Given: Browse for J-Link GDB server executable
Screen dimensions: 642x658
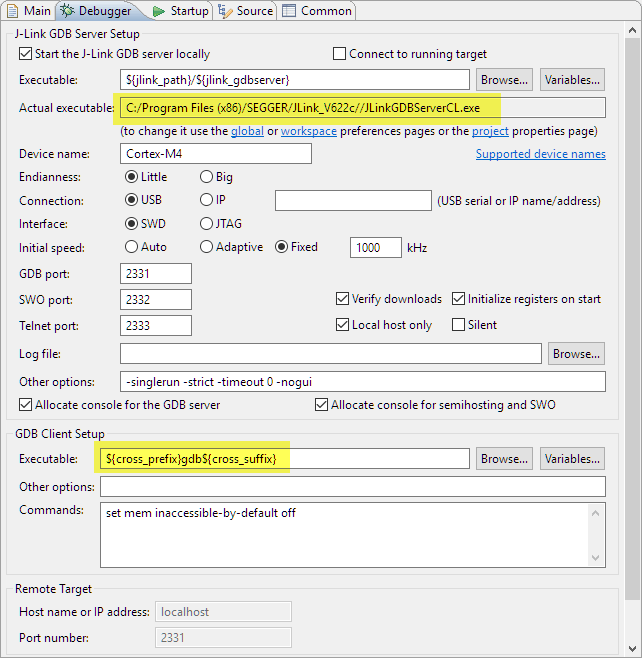Looking at the screenshot, I should pos(504,80).
